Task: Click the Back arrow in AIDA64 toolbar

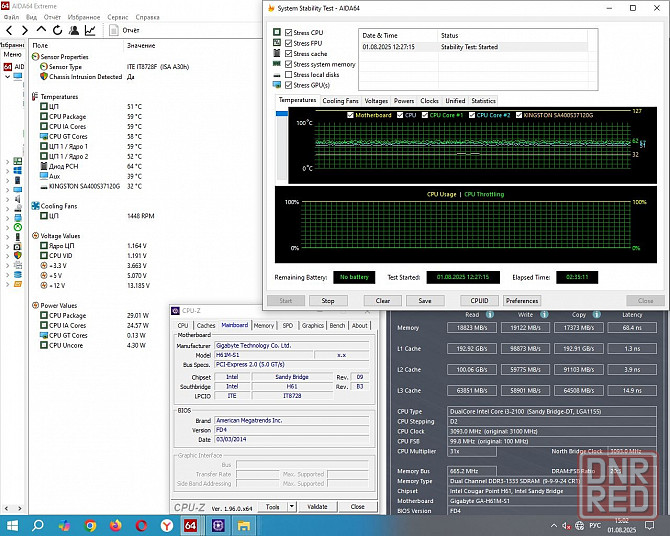Action: tap(9, 30)
